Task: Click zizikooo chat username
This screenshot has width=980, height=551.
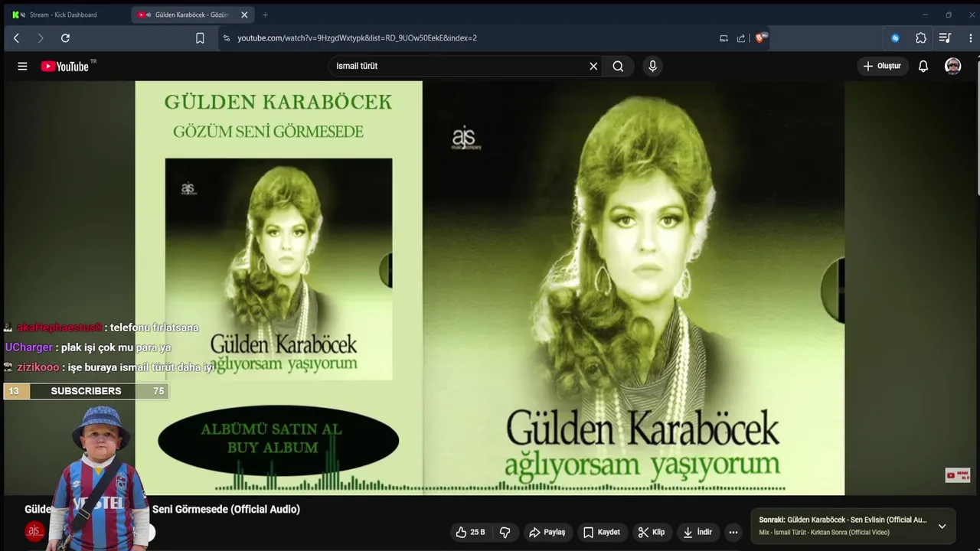Action: [38, 367]
